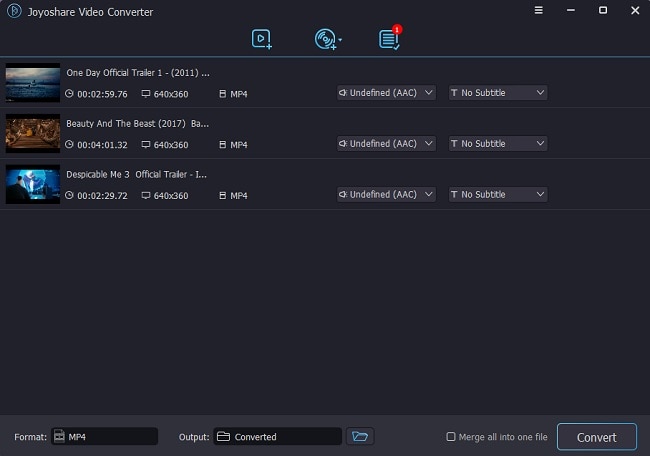Open the Format MP4 selector field
650x456 pixels.
pos(104,437)
